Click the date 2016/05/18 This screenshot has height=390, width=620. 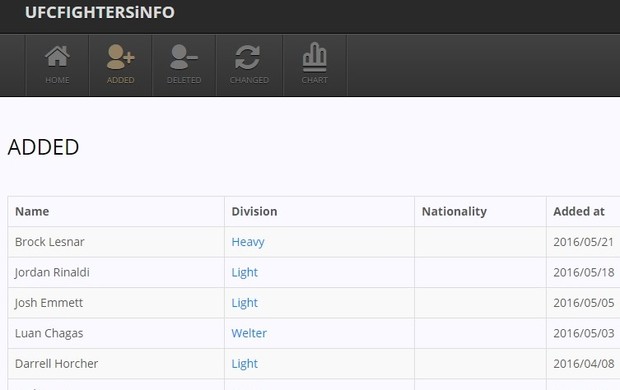pyautogui.click(x=584, y=272)
